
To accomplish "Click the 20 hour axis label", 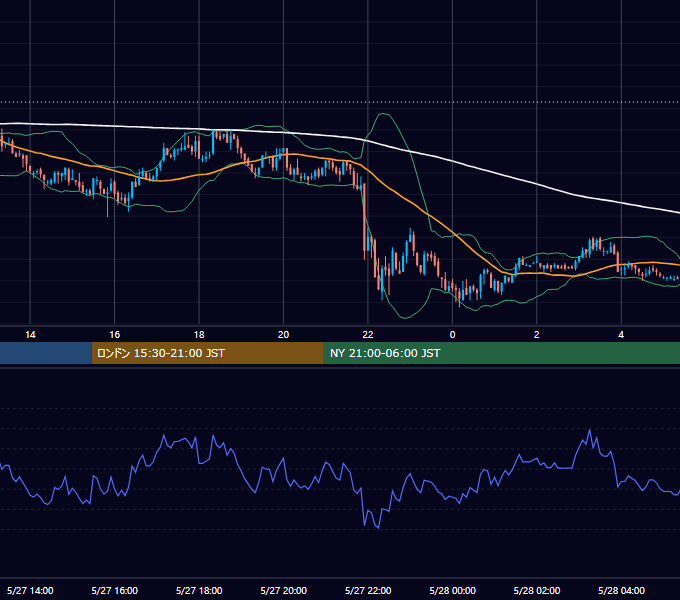I will (283, 335).
